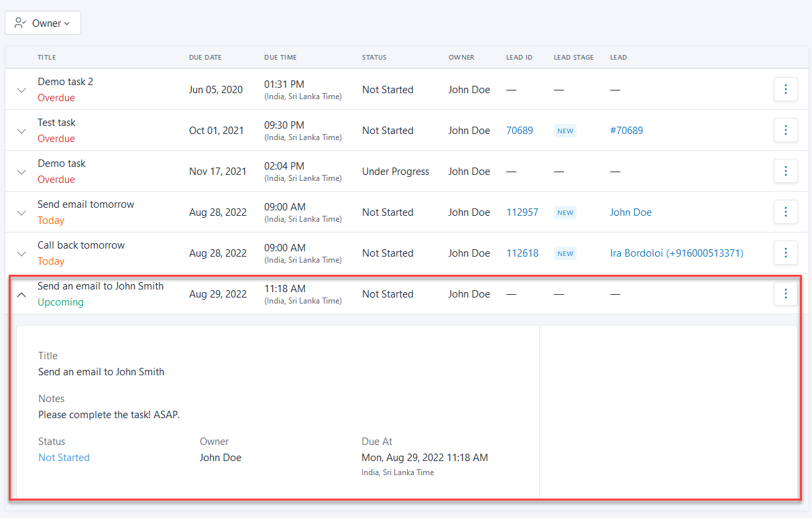Click the person icon in the Owner filter
The image size is (812, 518).
[x=20, y=22]
